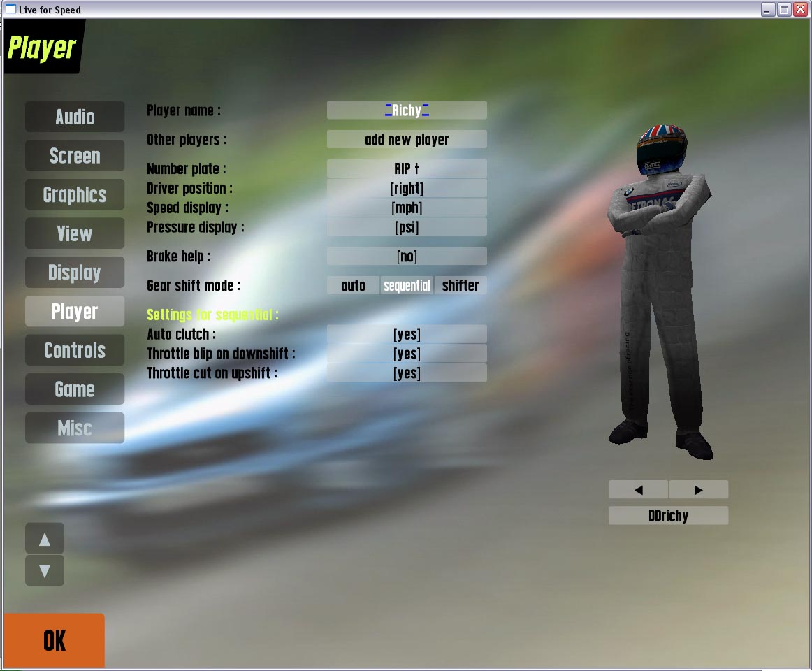Click the 'Player name :' label
The width and height of the screenshot is (812, 671).
[183, 110]
